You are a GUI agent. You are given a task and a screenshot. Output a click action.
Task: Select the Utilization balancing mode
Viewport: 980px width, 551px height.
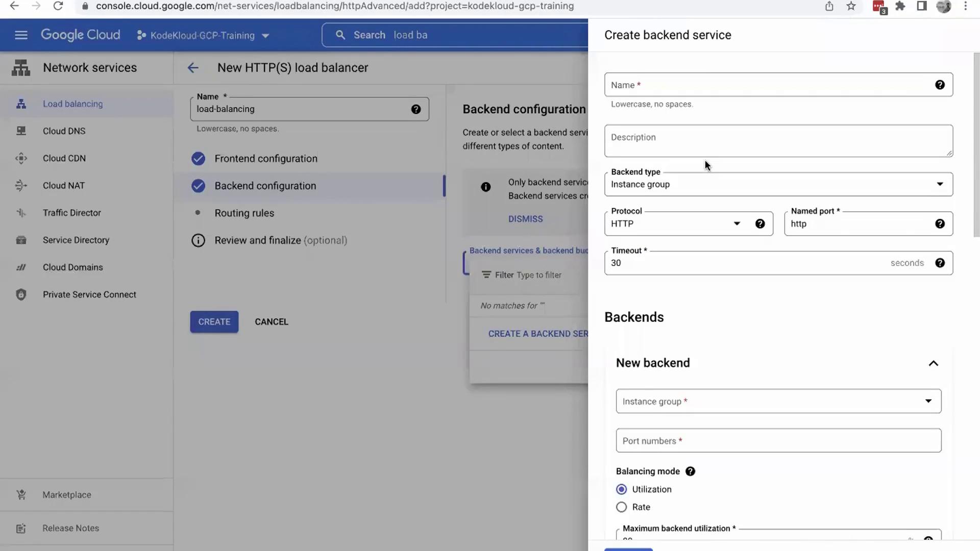621,489
